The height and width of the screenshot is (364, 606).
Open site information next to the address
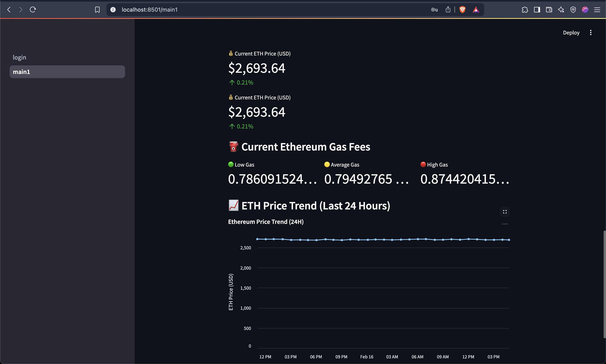pos(113,10)
